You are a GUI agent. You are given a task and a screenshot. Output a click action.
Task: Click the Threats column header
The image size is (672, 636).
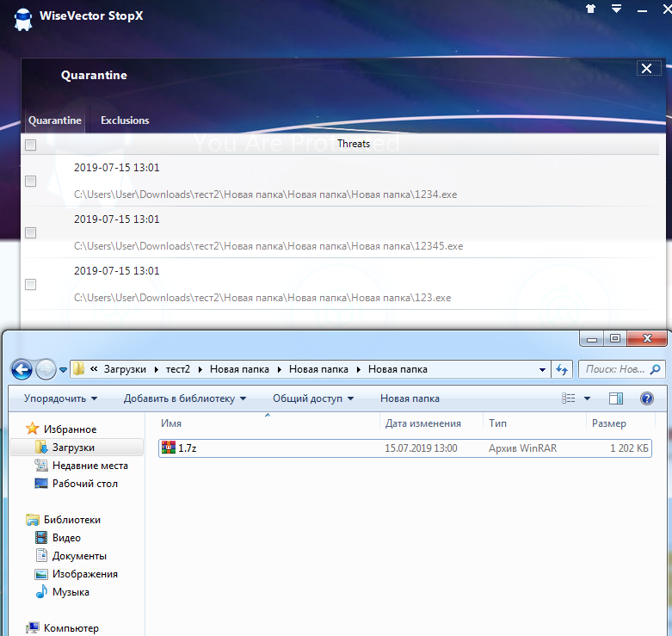353,144
